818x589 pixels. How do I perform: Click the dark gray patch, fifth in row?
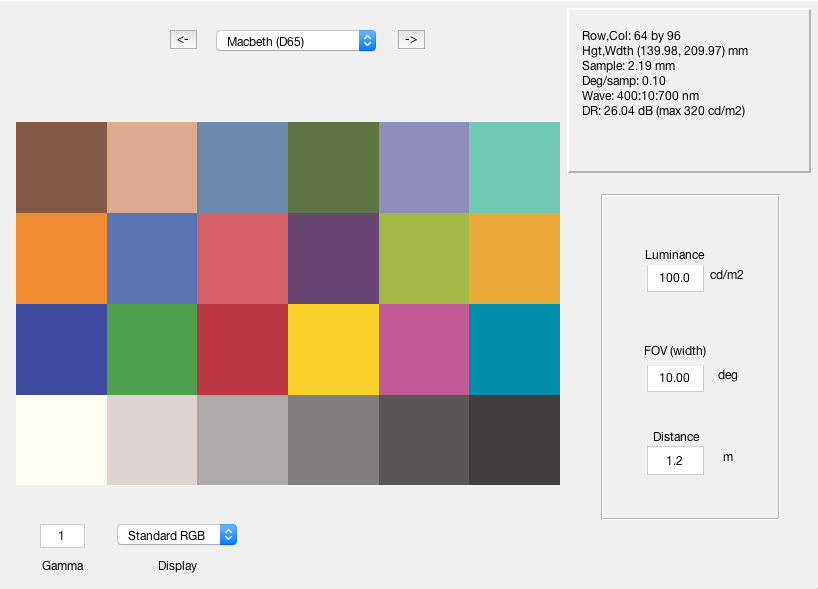pos(424,440)
